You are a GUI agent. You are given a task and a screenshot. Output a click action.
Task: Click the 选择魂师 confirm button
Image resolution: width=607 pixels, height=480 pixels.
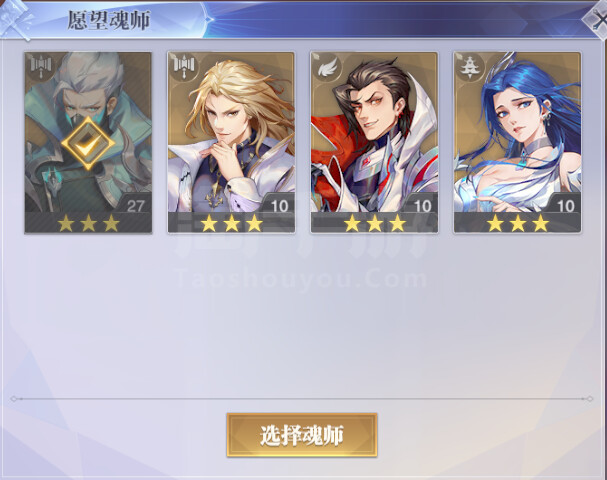pyautogui.click(x=302, y=435)
